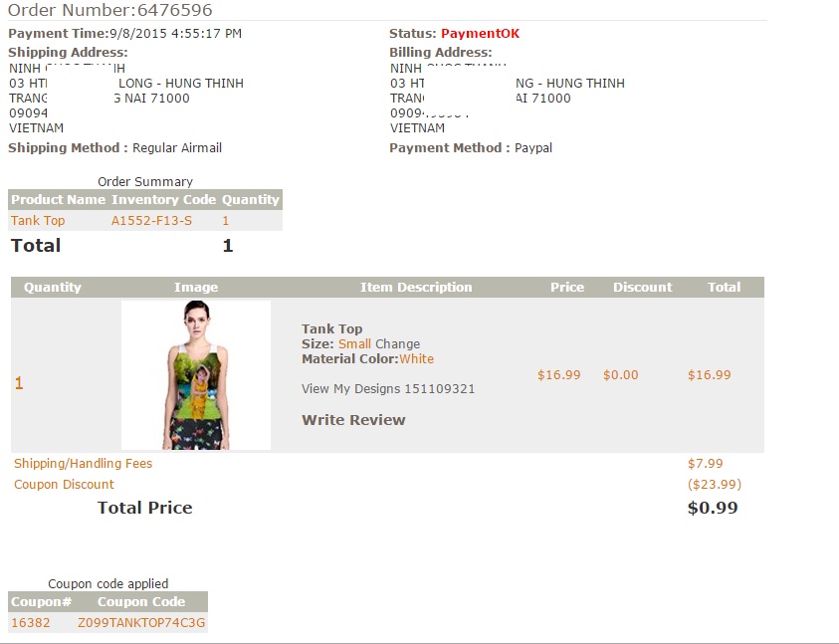The height and width of the screenshot is (644, 839).
Task: Click the Inventory Code column header
Action: (x=163, y=200)
